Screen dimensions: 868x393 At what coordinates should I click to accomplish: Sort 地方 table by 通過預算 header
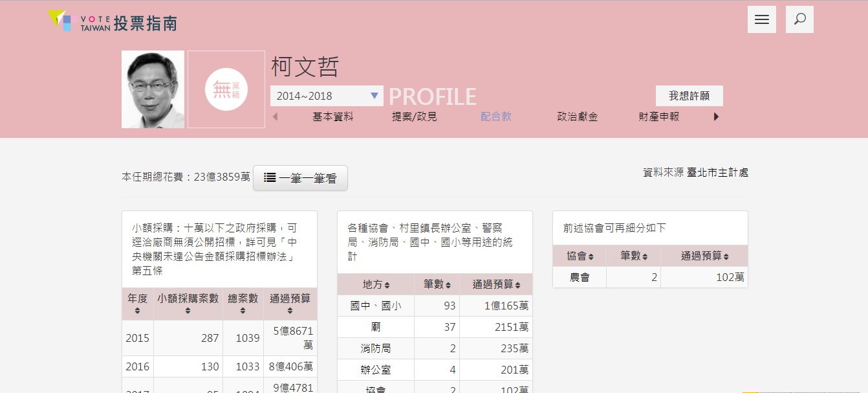496,284
